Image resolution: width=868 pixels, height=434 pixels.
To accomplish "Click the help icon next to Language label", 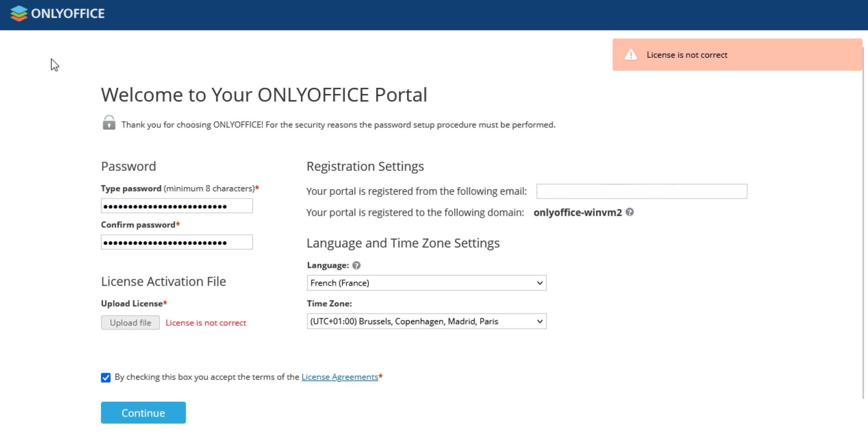I will pyautogui.click(x=357, y=265).
